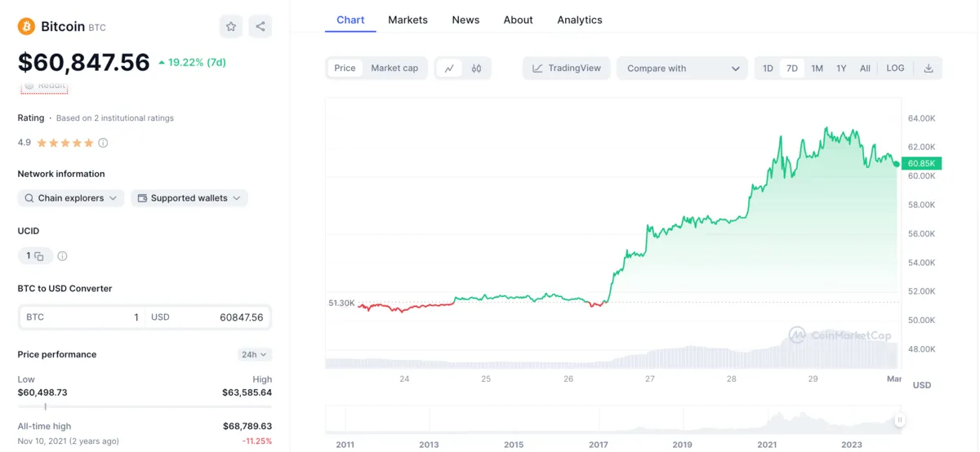
Task: Open the 24h price performance dropdown
Action: click(255, 355)
